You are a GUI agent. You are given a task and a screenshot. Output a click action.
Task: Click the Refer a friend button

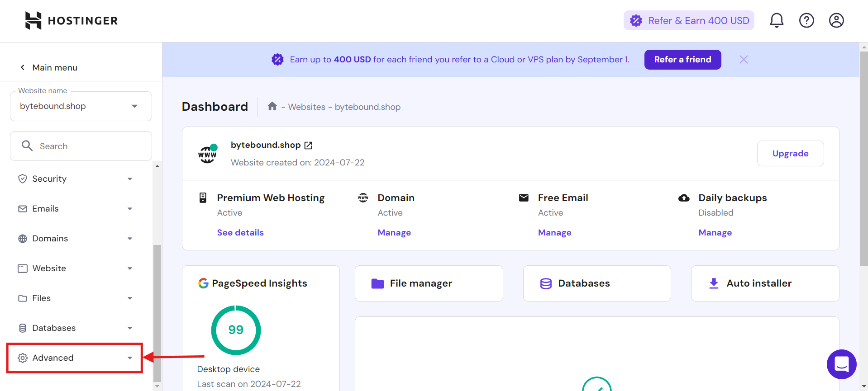682,60
